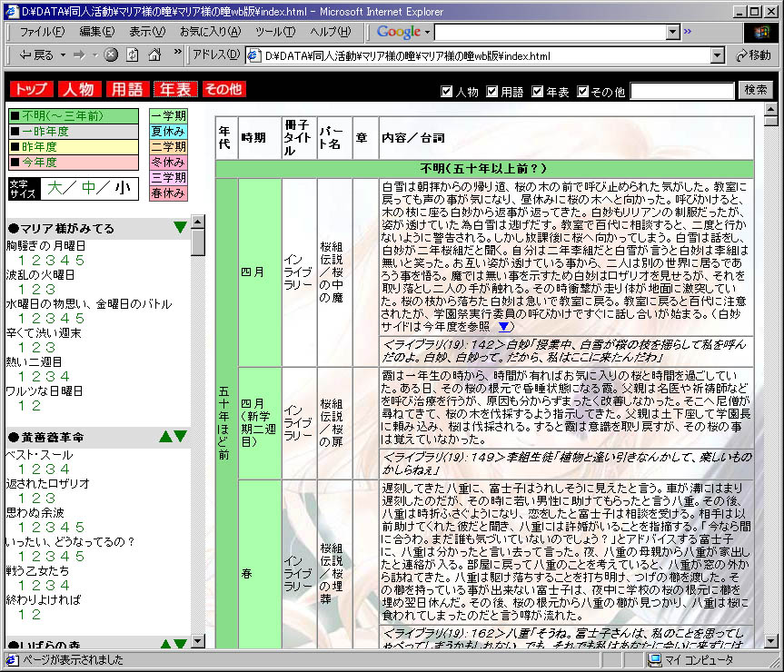Open the Google search box dropdown

click(x=673, y=33)
